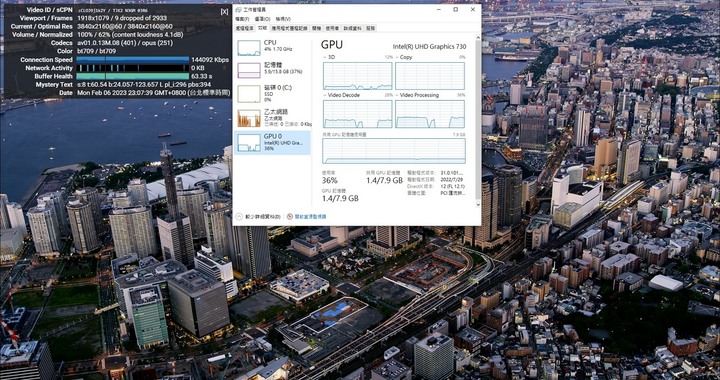Open the 詳細資料 details tab
The width and height of the screenshot is (720, 380).
pos(353,28)
